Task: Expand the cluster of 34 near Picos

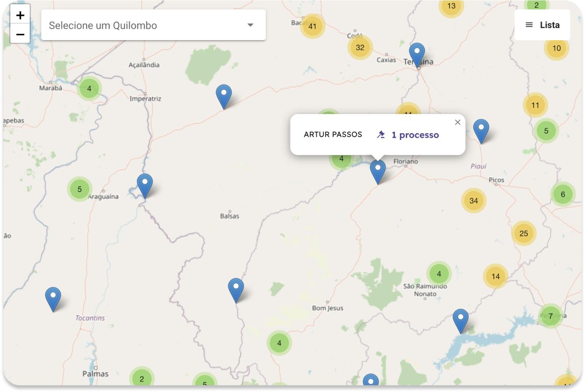Action: click(473, 201)
